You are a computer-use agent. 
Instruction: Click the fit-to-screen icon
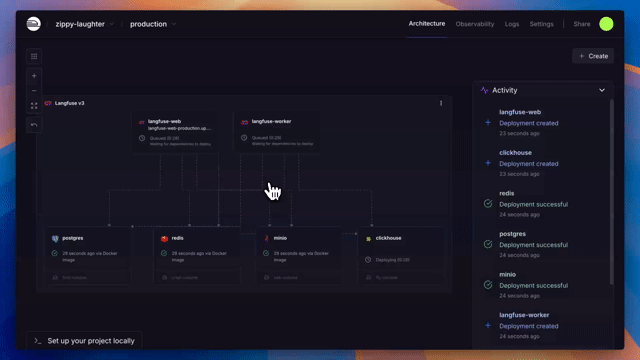(x=34, y=106)
